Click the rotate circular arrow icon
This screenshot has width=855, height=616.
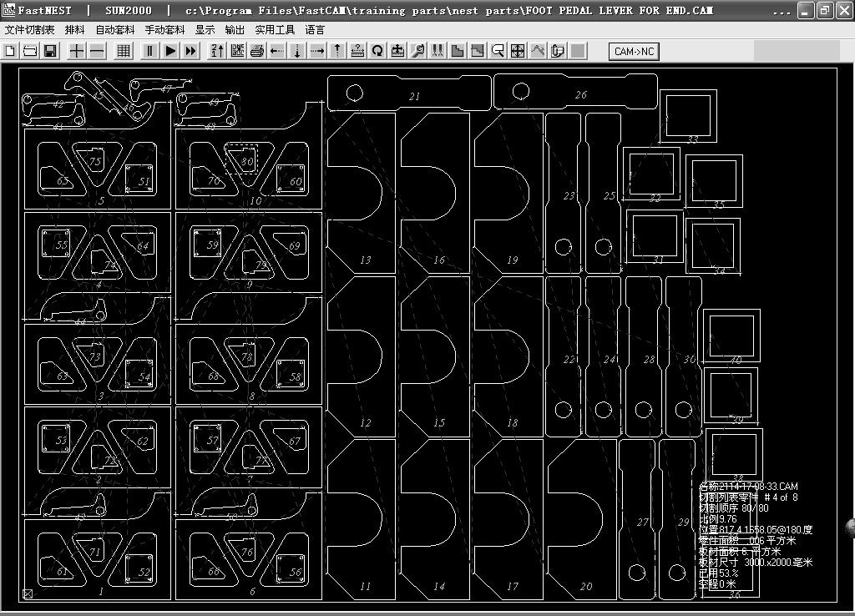(x=377, y=51)
